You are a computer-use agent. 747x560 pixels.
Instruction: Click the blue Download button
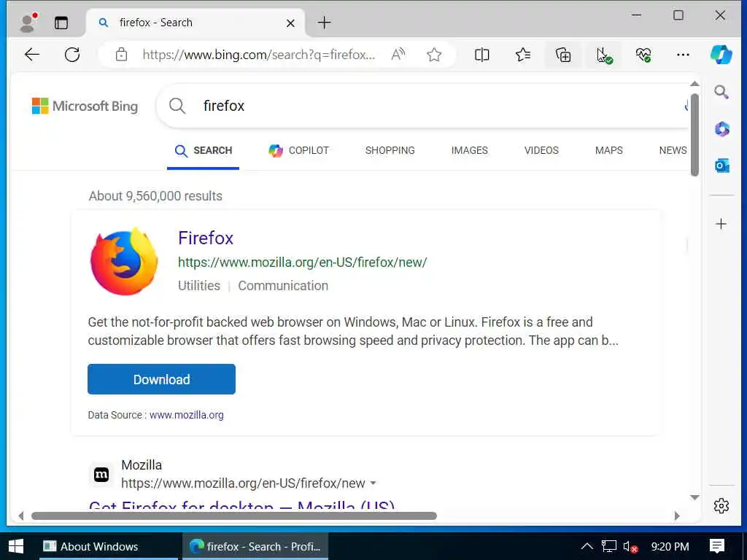pyautogui.click(x=161, y=379)
